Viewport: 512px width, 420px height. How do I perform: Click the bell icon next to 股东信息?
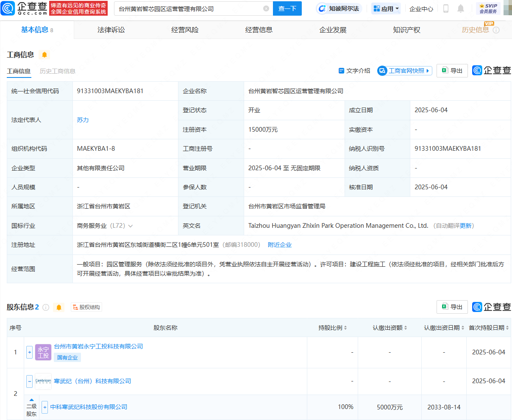59,307
